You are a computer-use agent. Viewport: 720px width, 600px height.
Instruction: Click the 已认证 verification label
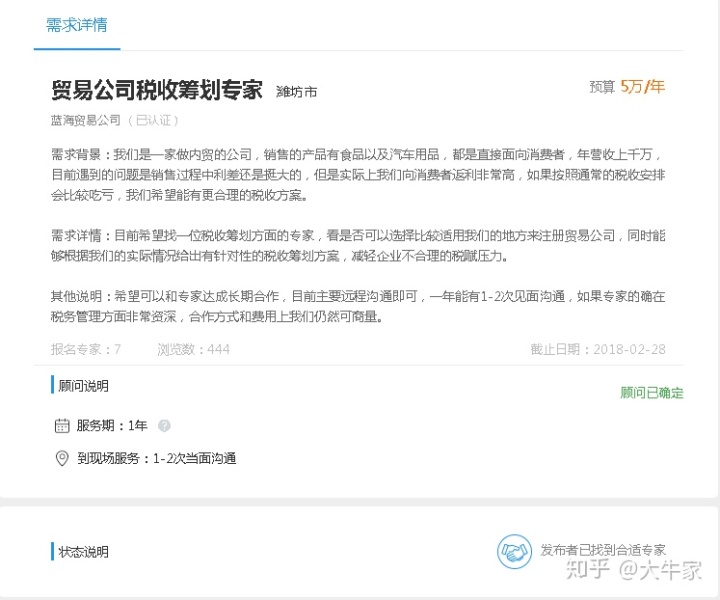(x=153, y=120)
